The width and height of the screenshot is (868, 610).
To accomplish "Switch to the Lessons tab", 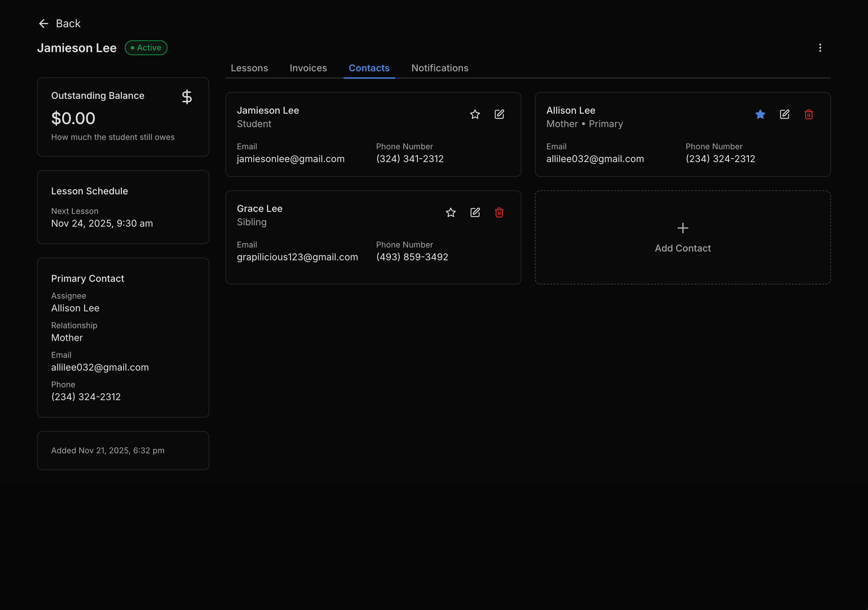I will click(249, 68).
